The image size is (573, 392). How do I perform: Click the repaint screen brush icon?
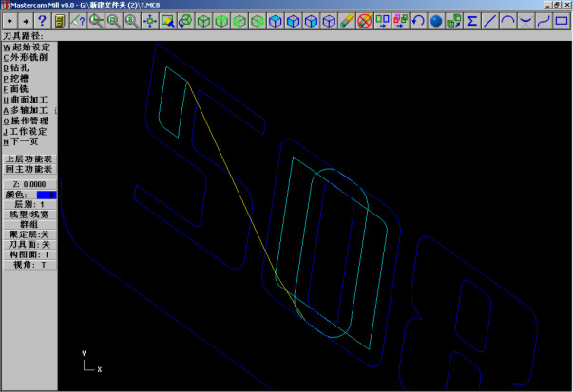(167, 21)
